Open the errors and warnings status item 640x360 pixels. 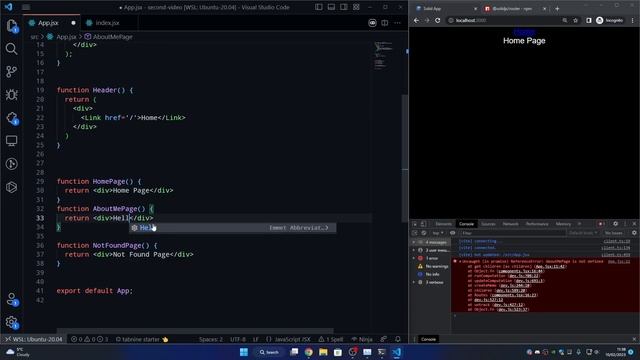pos(89,339)
